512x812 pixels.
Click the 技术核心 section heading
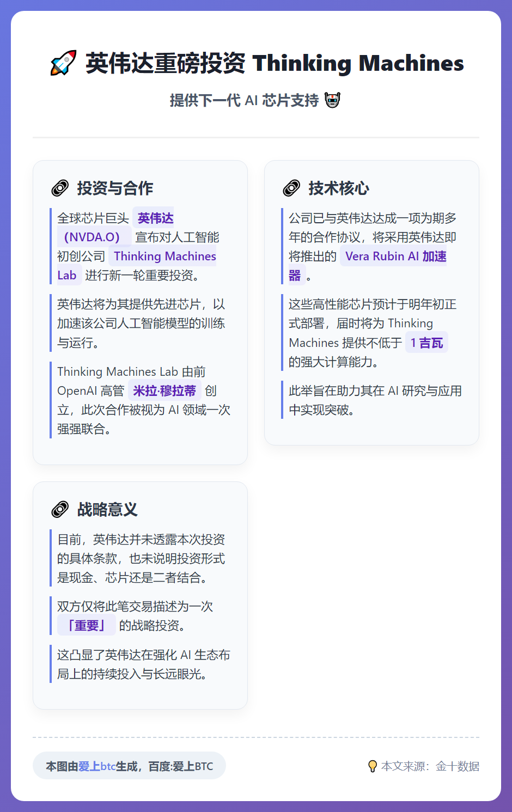(x=339, y=188)
